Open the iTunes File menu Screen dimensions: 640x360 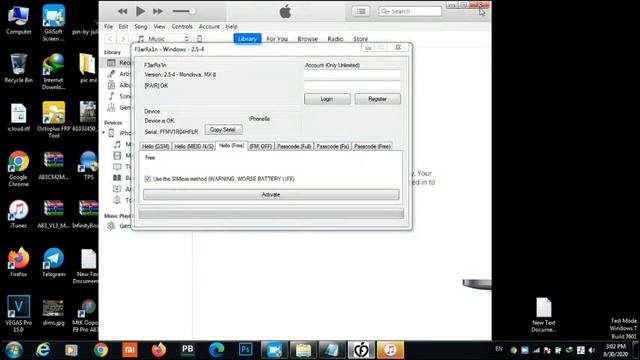108,27
